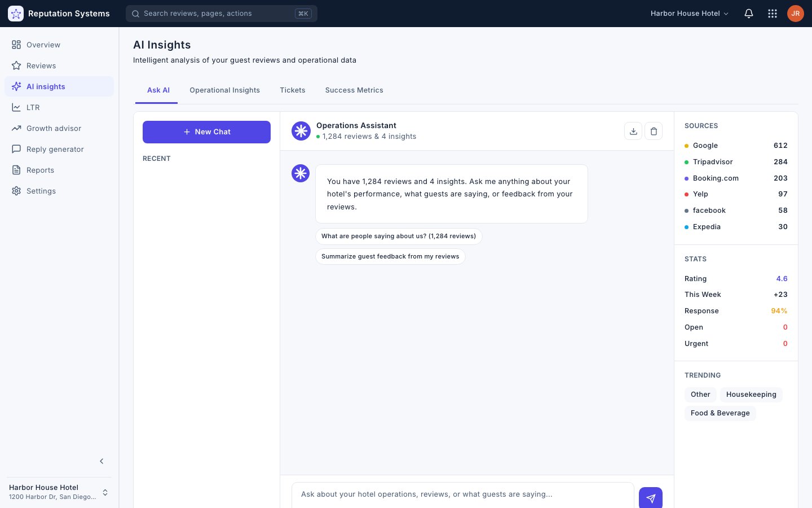This screenshot has height=508, width=812.
Task: Click the Response 94% stat
Action: pyautogui.click(x=736, y=311)
